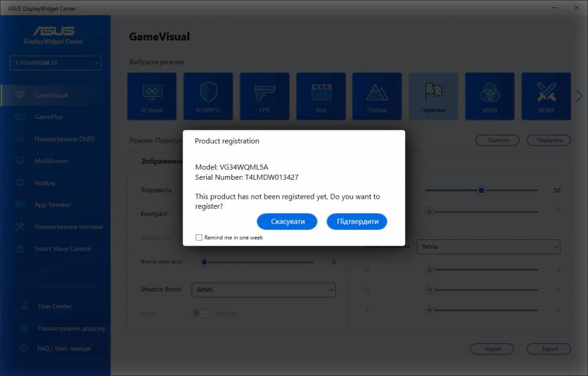Click the brightness slider handle

[x=481, y=190]
